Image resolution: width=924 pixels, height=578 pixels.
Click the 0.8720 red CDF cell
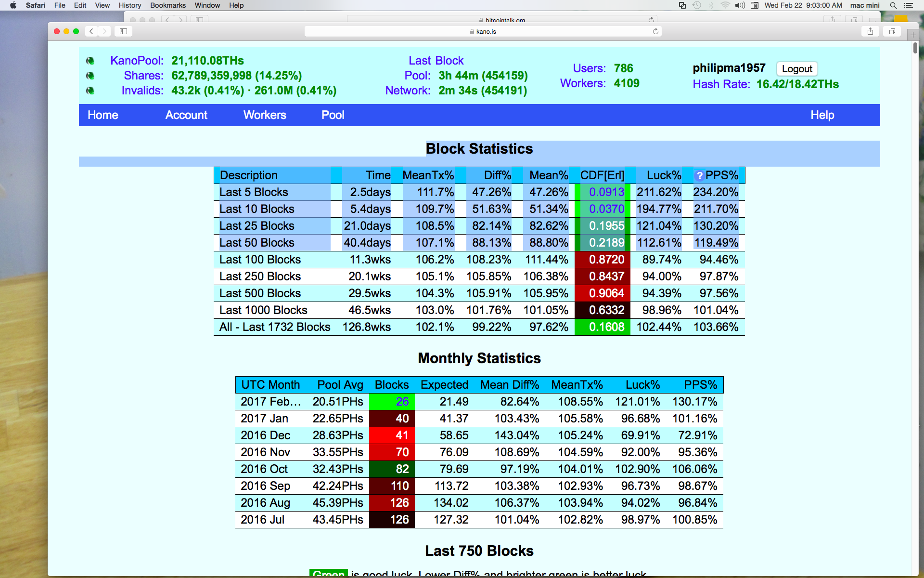click(x=603, y=260)
